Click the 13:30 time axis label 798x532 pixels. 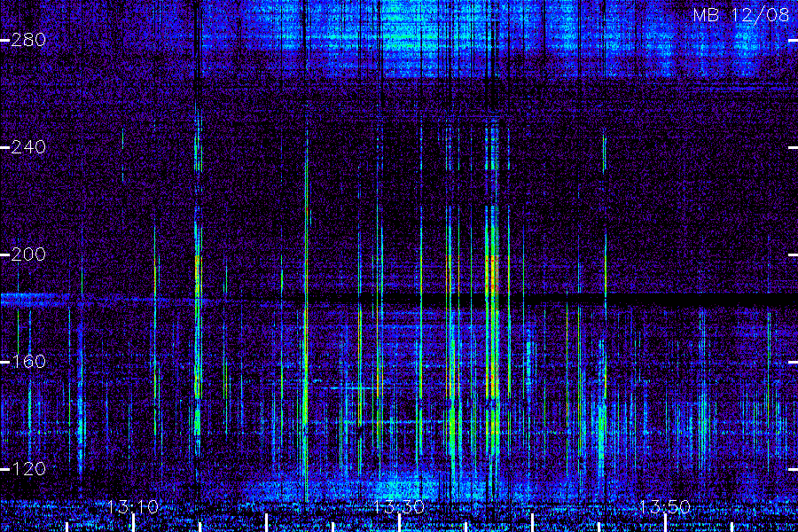pyautogui.click(x=398, y=506)
